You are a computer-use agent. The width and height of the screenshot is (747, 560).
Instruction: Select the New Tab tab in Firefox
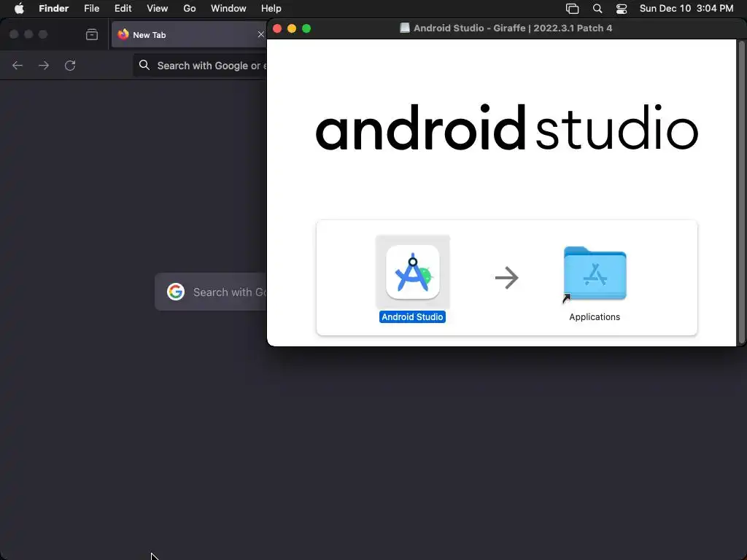[189, 34]
